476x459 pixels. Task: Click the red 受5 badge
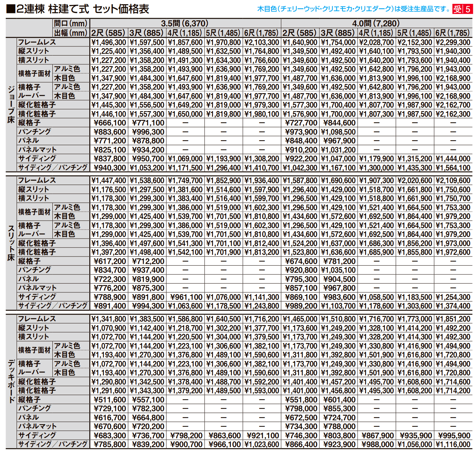click(462, 9)
